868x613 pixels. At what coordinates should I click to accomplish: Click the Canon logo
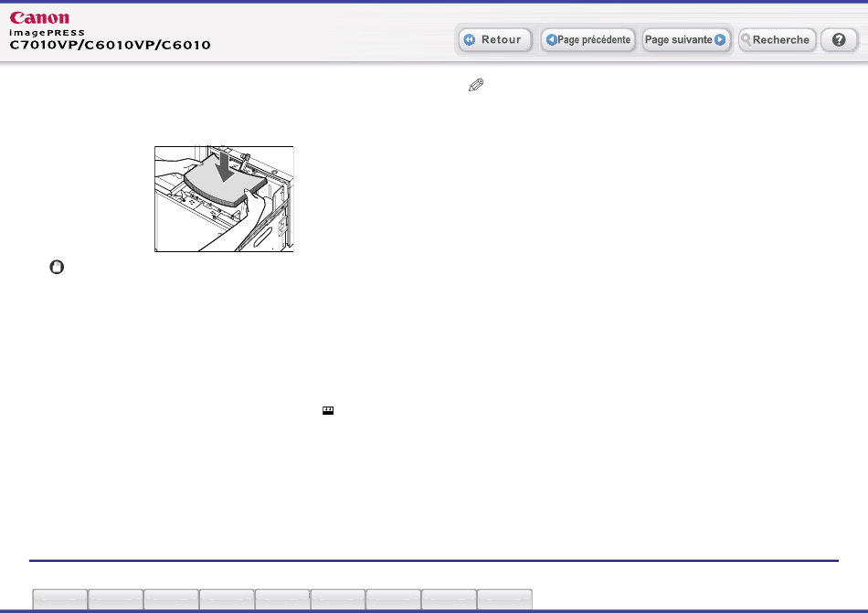pyautogui.click(x=39, y=17)
